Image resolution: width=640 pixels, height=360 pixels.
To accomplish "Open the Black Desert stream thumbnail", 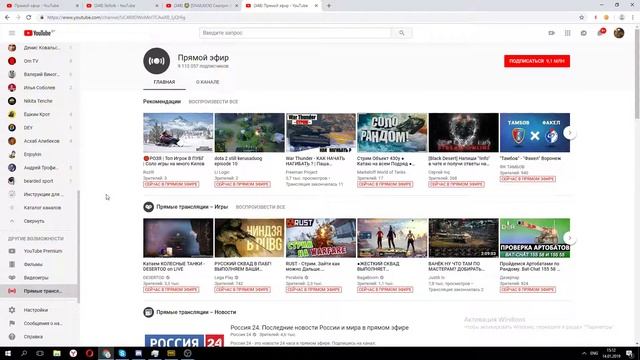I will click(463, 133).
